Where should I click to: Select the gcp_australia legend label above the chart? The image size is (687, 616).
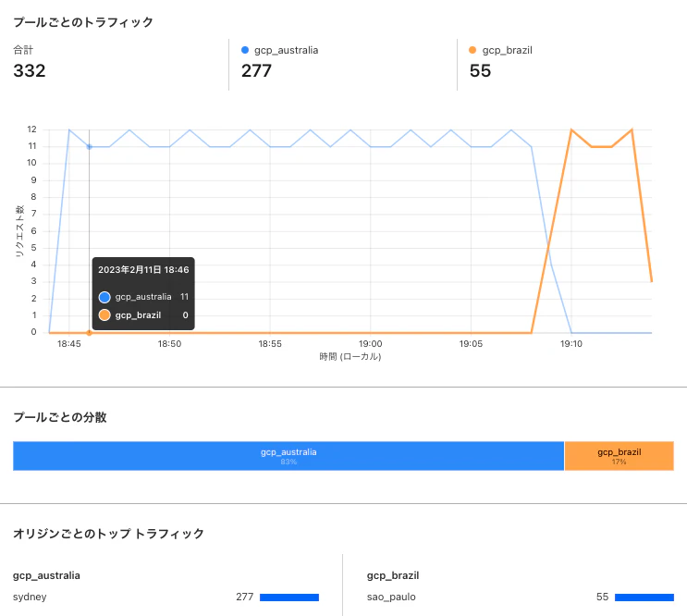[286, 50]
